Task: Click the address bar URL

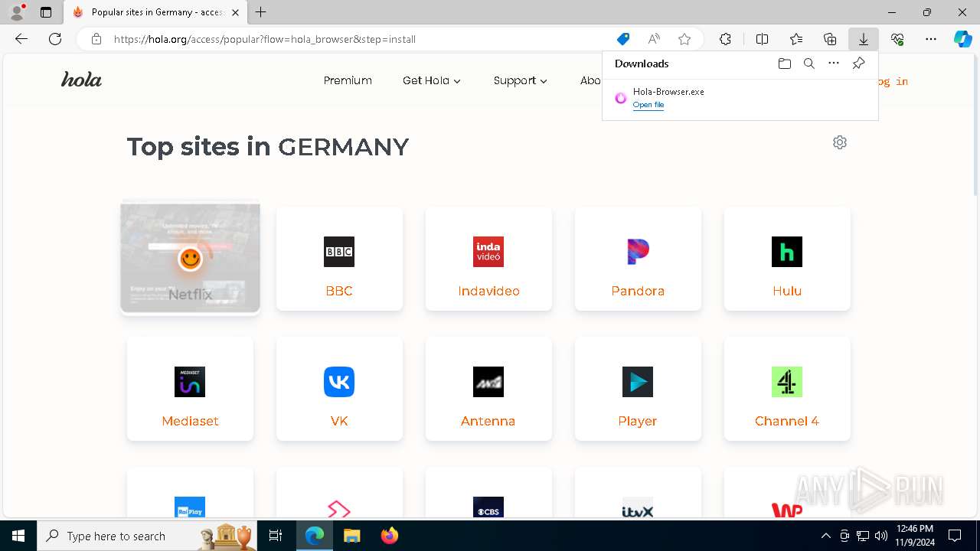Action: pyautogui.click(x=265, y=39)
